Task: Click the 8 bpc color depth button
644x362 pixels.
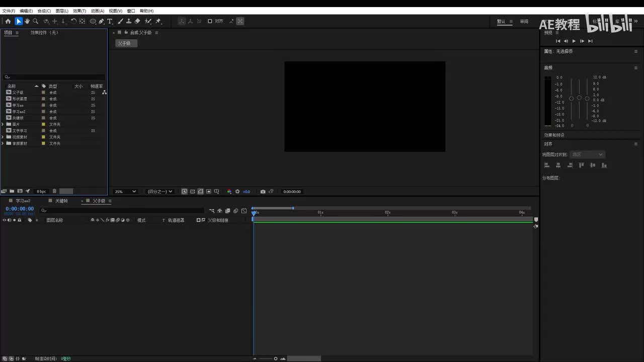Action: click(x=41, y=192)
